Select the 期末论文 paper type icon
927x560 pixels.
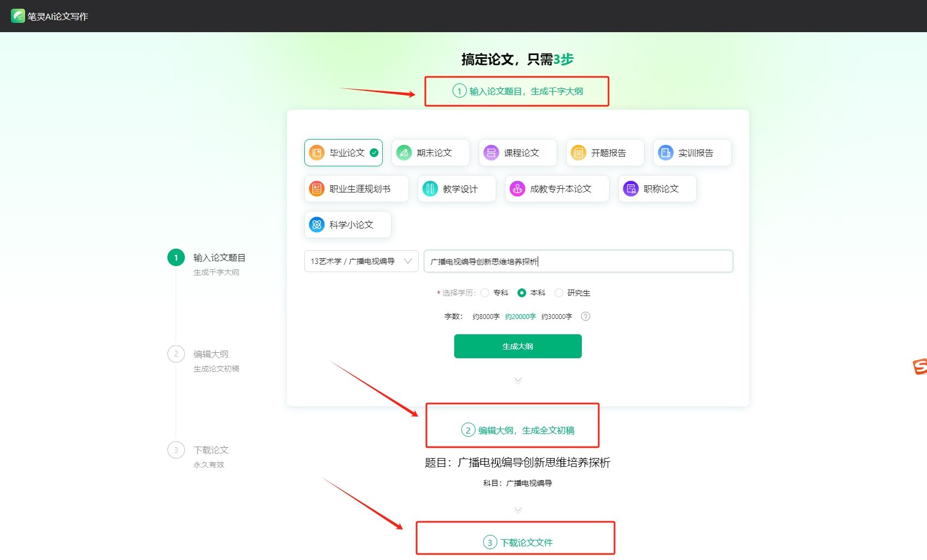click(x=404, y=153)
